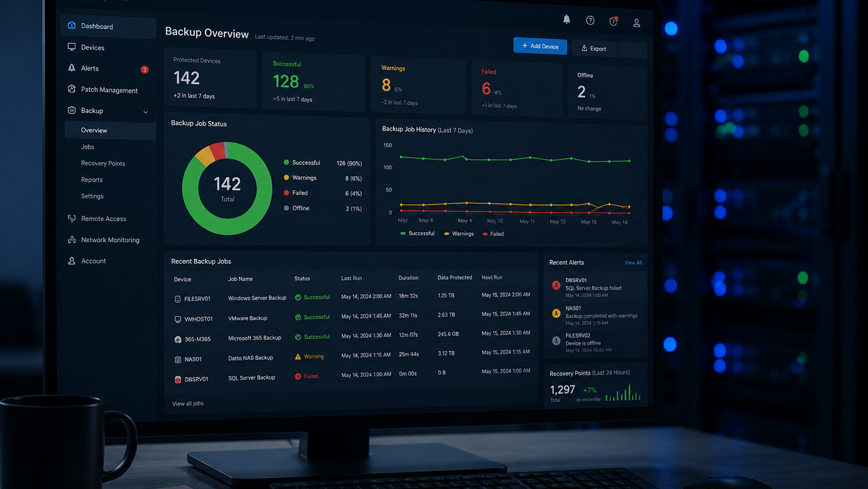Viewport: 868px width, 489px height.
Task: Click the Recovery Points bar sparkline chart
Action: 623,392
